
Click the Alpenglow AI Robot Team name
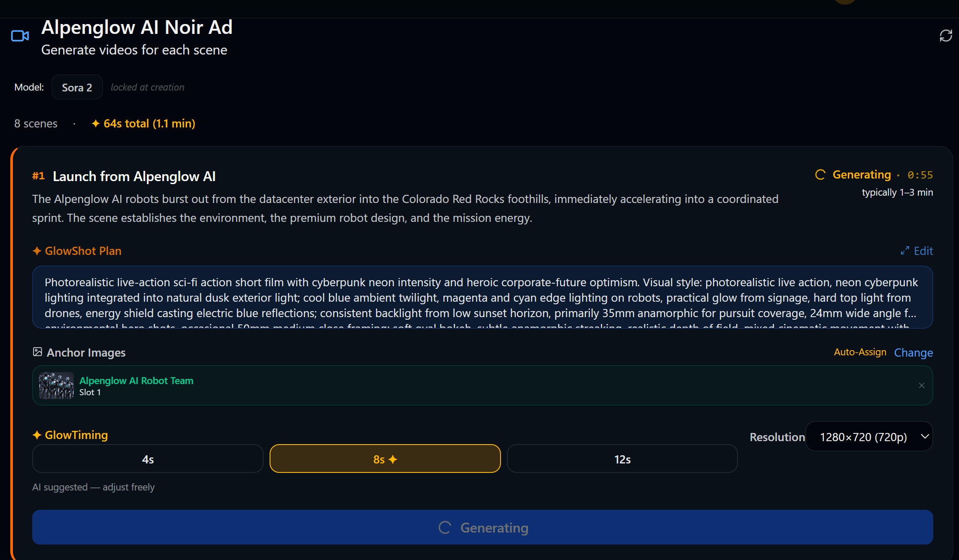tap(137, 381)
